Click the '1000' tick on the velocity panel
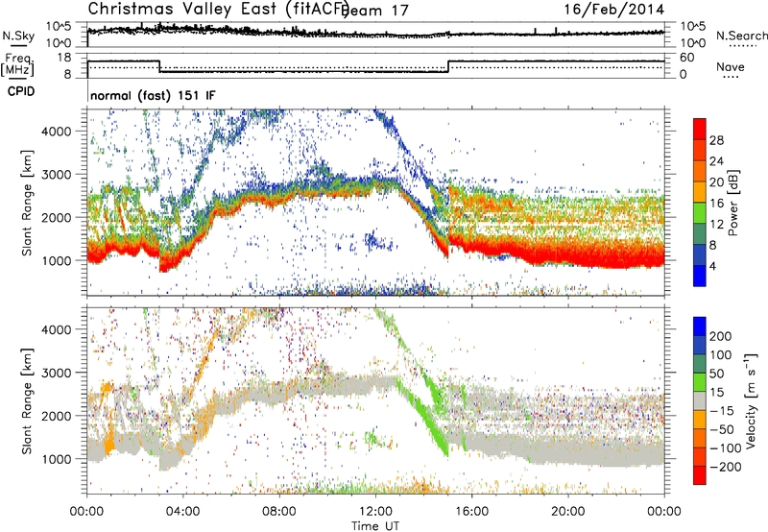This screenshot has height=532, width=768. (x=56, y=459)
